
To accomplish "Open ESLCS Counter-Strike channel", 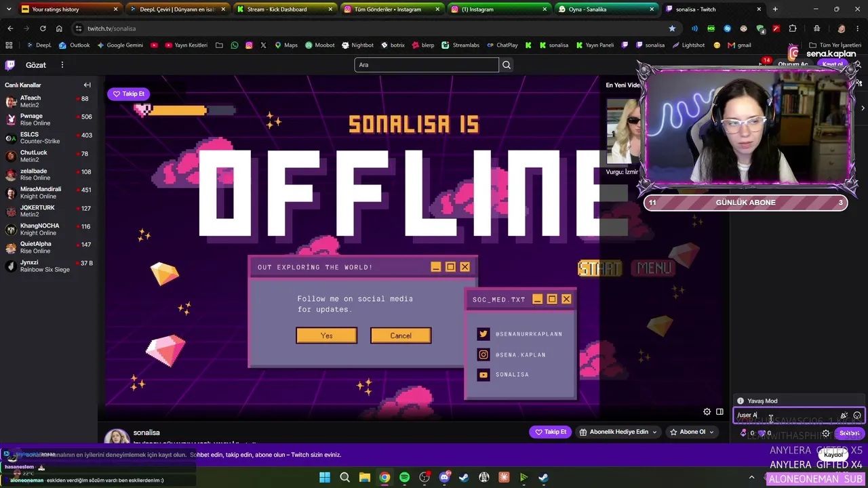I will point(48,138).
